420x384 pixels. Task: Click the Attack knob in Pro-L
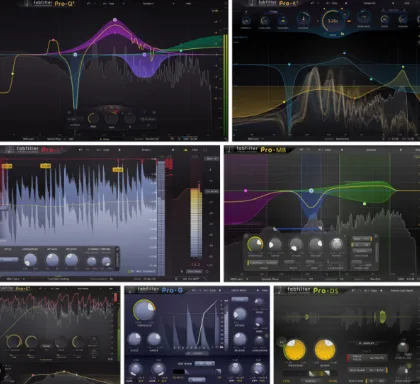[52, 260]
